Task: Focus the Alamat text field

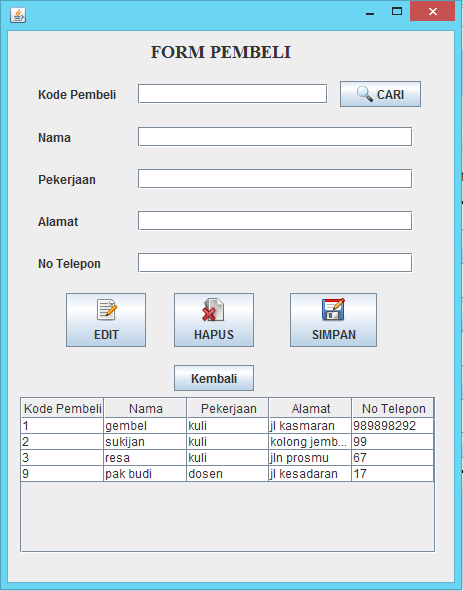Action: pos(275,221)
